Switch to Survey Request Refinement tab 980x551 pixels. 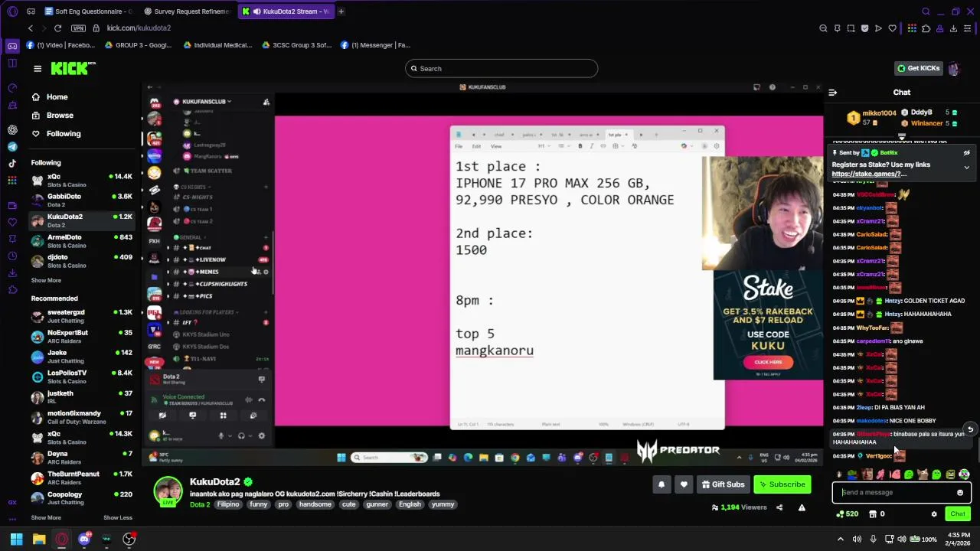coord(188,11)
